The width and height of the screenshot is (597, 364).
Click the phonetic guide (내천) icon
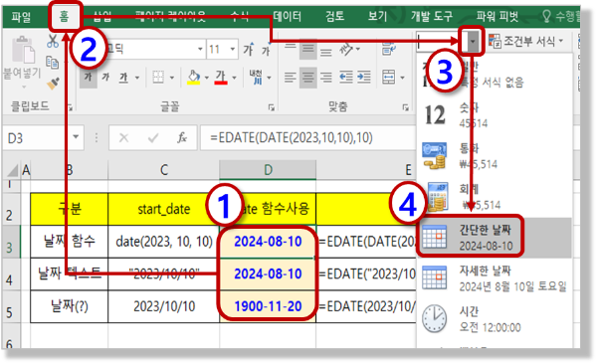click(x=256, y=78)
